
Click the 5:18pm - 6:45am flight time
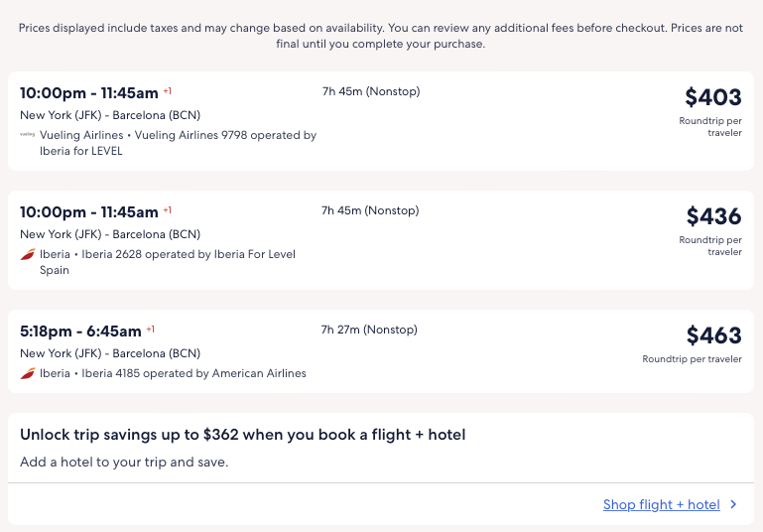click(x=81, y=332)
